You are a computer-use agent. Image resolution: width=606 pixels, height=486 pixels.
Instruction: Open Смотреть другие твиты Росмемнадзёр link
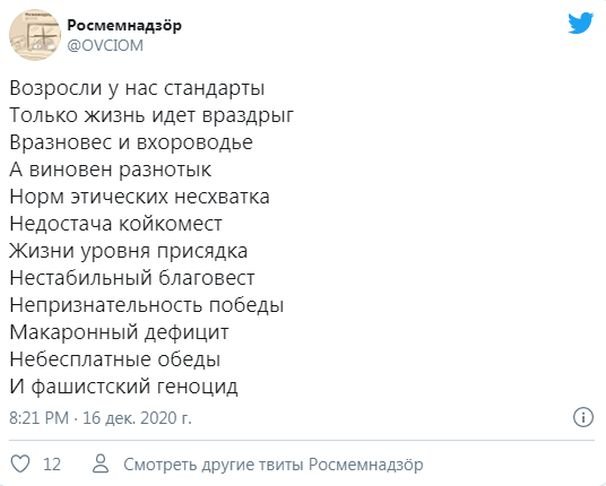click(273, 465)
